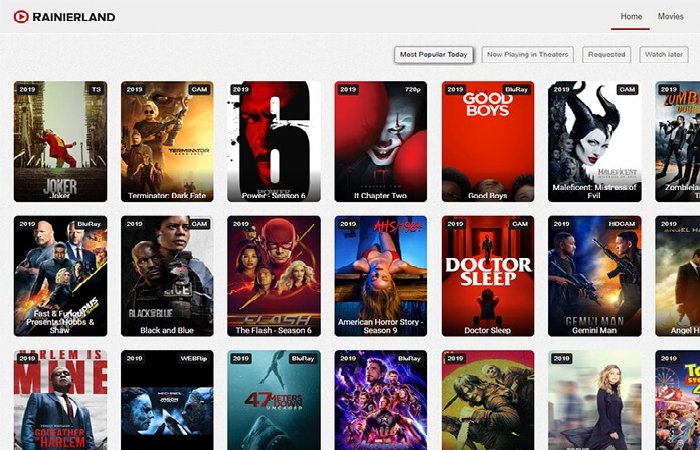Click the Gemini Man title caption
Viewport: 700px width, 450px height.
pyautogui.click(x=594, y=330)
